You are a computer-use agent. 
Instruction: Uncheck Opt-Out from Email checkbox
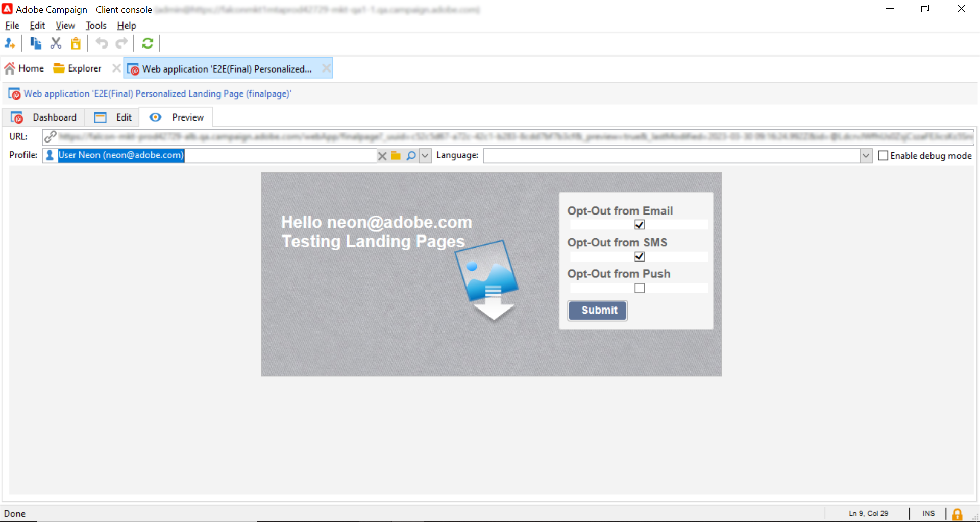coord(640,225)
